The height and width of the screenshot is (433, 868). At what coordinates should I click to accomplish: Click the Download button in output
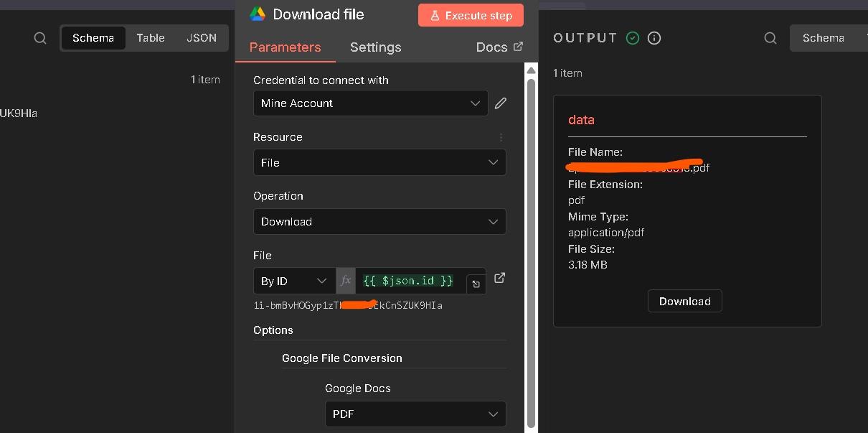tap(684, 302)
